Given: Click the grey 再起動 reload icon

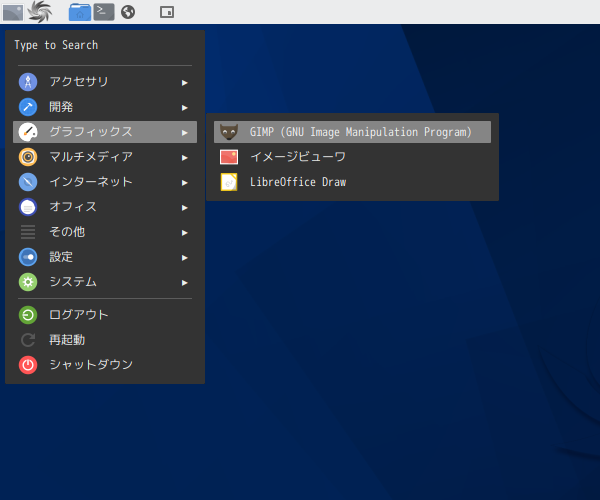Looking at the screenshot, I should tap(28, 340).
